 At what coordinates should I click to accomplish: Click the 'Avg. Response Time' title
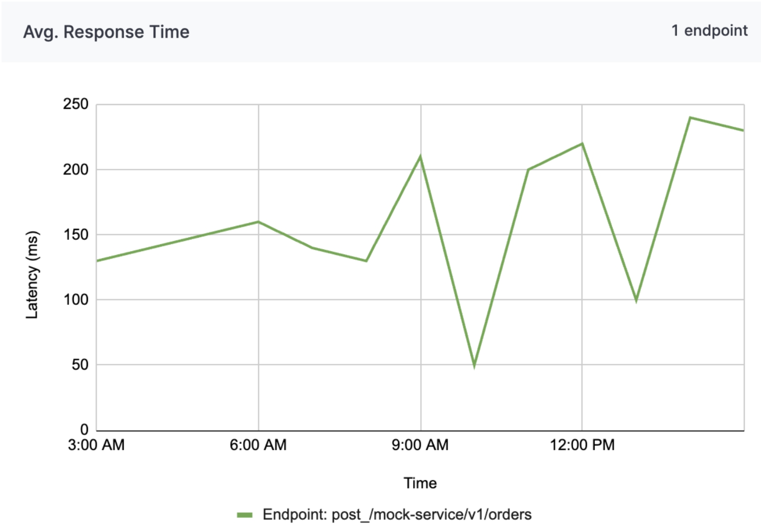106,32
